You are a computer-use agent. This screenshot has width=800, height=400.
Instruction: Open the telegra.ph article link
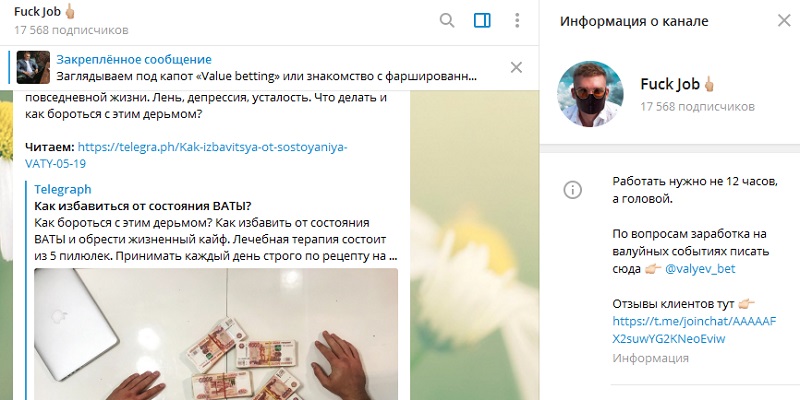coord(186,156)
